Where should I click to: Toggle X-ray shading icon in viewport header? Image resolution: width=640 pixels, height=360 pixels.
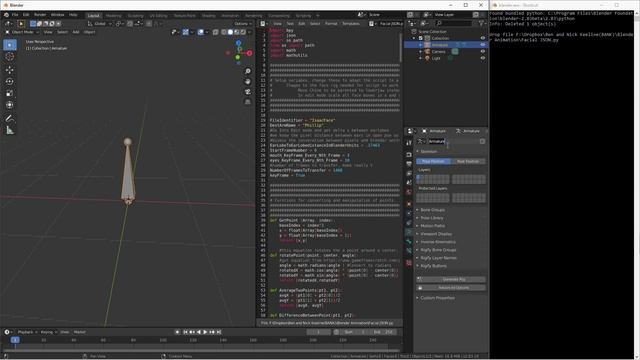coord(216,32)
